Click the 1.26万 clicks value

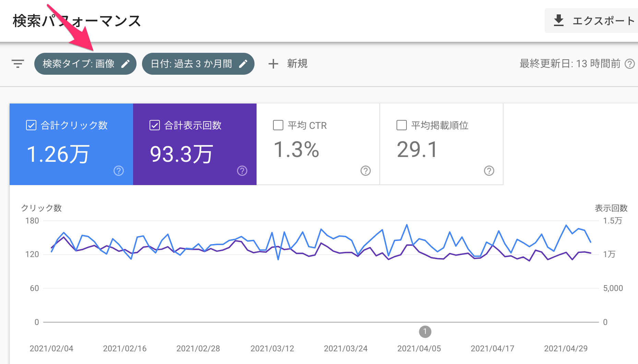click(x=58, y=154)
